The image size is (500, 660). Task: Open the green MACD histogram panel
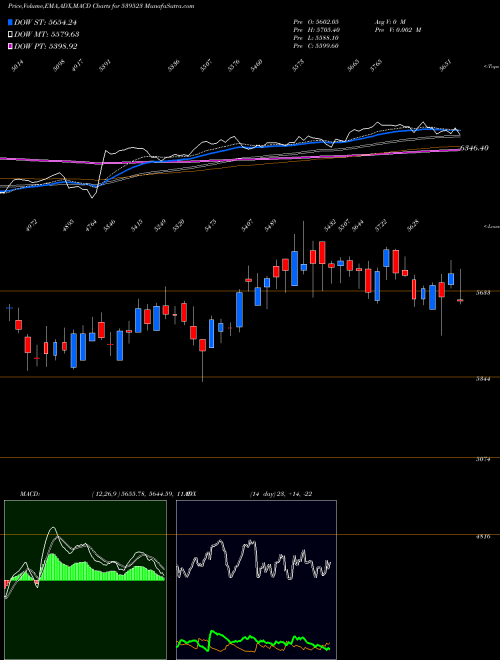85,580
